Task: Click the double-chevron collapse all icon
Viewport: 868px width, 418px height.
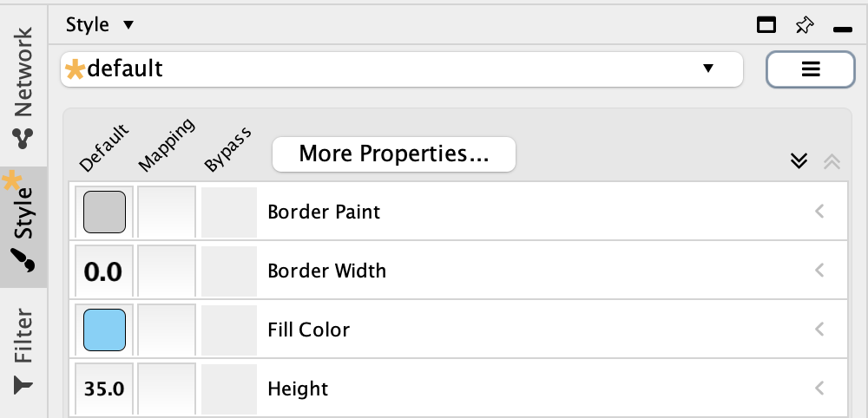Action: pyautogui.click(x=831, y=161)
